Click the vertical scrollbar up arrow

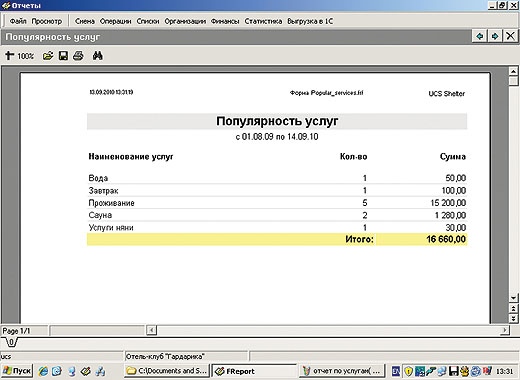pyautogui.click(x=513, y=71)
